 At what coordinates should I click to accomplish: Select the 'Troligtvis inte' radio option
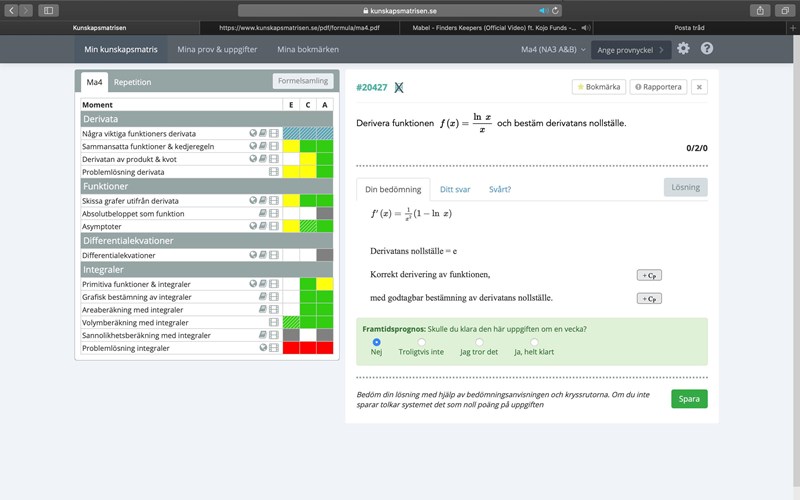(421, 342)
